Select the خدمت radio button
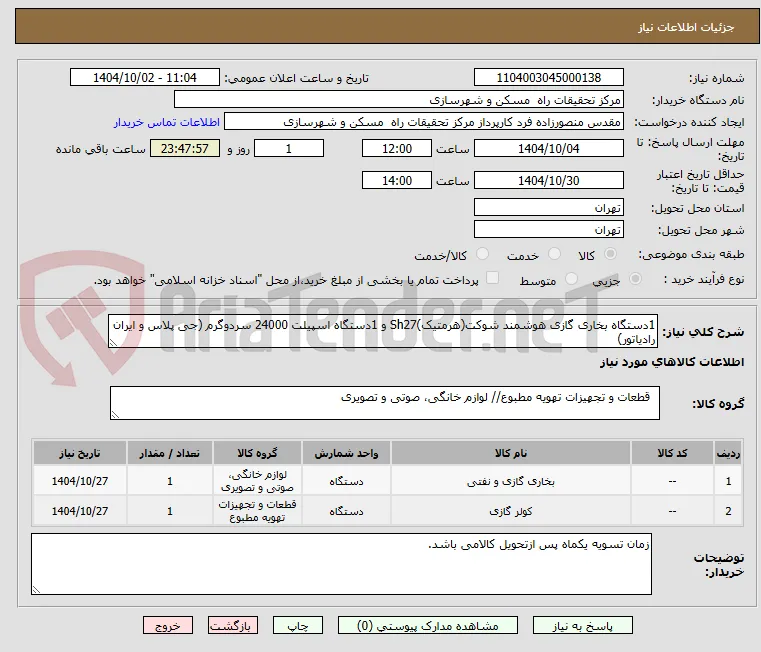This screenshot has width=761, height=652. tap(554, 254)
